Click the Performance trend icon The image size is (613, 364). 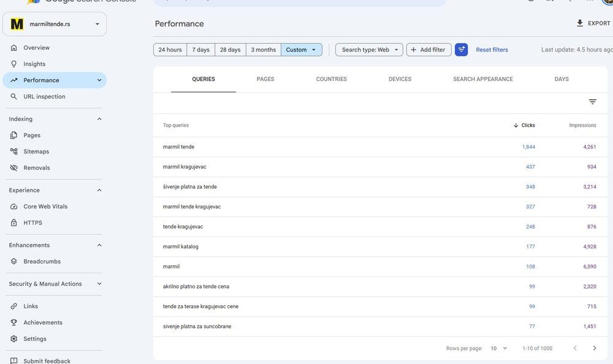point(13,80)
